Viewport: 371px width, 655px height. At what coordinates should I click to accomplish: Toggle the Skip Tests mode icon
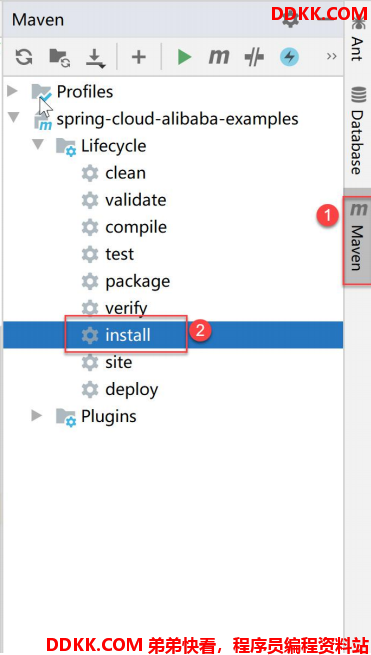254,56
